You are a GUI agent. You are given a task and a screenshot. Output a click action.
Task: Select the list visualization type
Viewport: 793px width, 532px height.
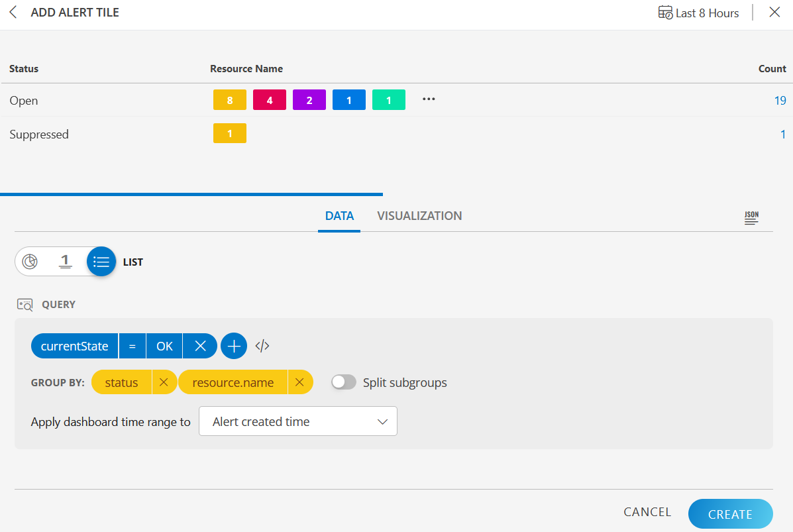pyautogui.click(x=101, y=261)
